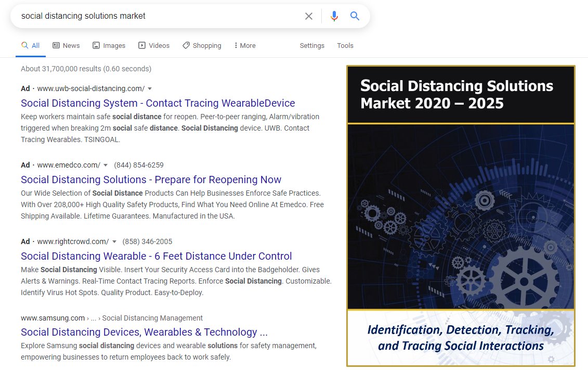Click the (844) 854-6259 phone number
This screenshot has height=370, width=588.
(139, 165)
